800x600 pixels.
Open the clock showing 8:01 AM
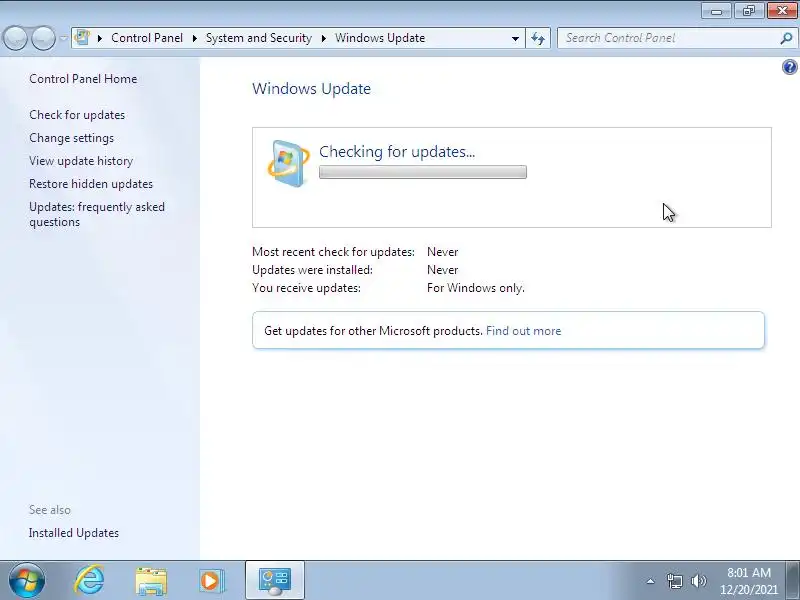pyautogui.click(x=748, y=581)
